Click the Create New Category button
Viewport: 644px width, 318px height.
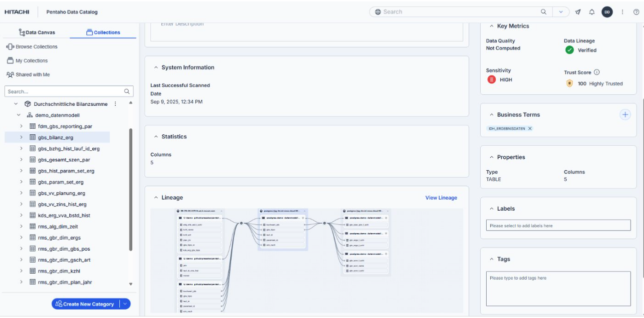(x=85, y=304)
